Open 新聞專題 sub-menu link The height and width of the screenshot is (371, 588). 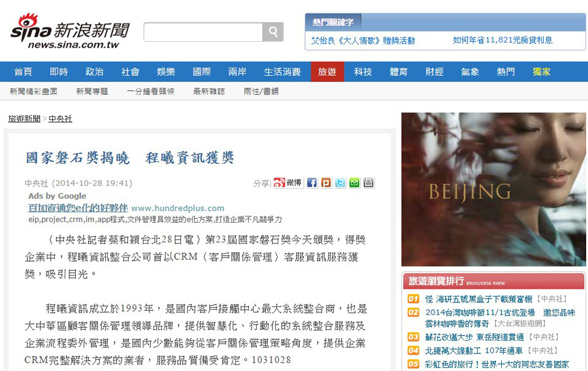tap(92, 91)
